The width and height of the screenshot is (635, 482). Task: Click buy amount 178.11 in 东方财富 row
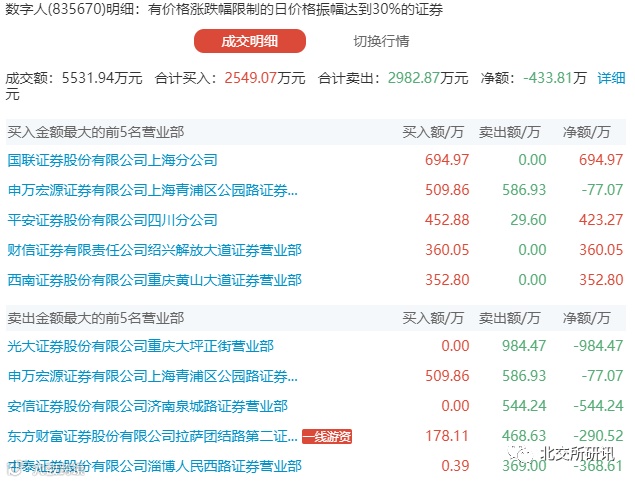[x=447, y=436]
